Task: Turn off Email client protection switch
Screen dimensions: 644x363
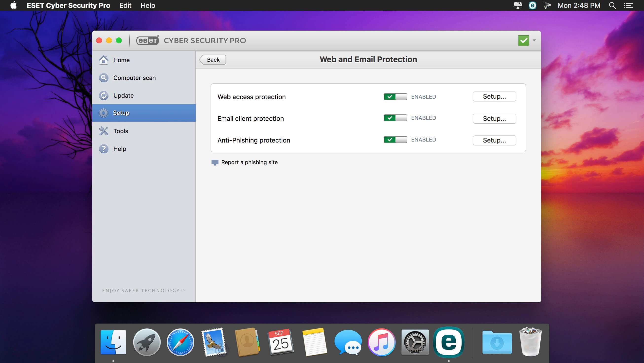Action: point(395,118)
